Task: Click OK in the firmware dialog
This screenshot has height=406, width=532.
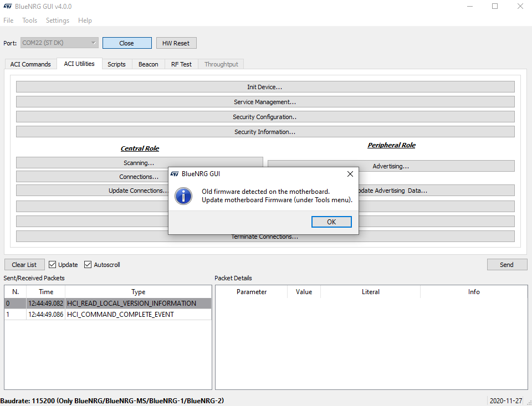Action: pyautogui.click(x=331, y=222)
